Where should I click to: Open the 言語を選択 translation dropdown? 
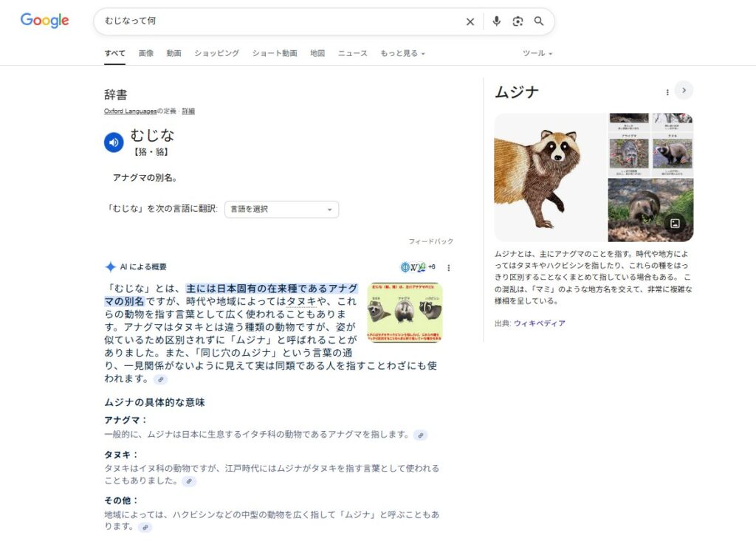click(x=281, y=209)
